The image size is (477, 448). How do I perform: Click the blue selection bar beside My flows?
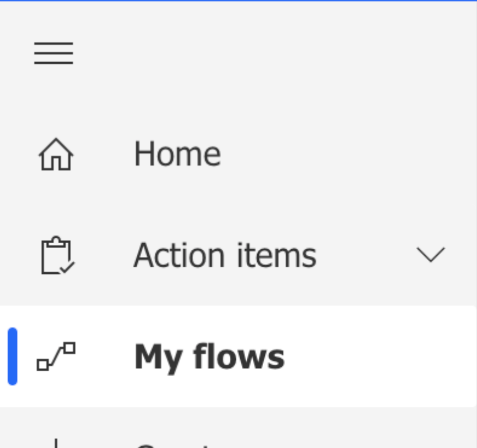click(13, 356)
